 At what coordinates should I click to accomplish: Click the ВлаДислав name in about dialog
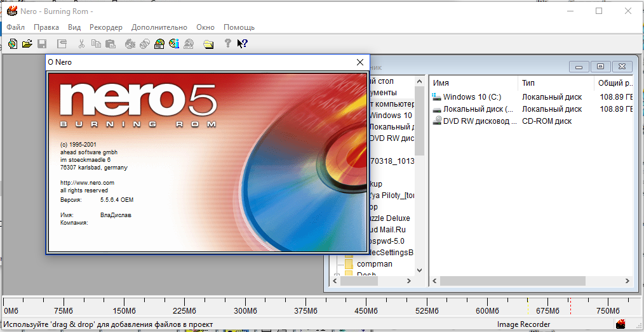coord(116,215)
